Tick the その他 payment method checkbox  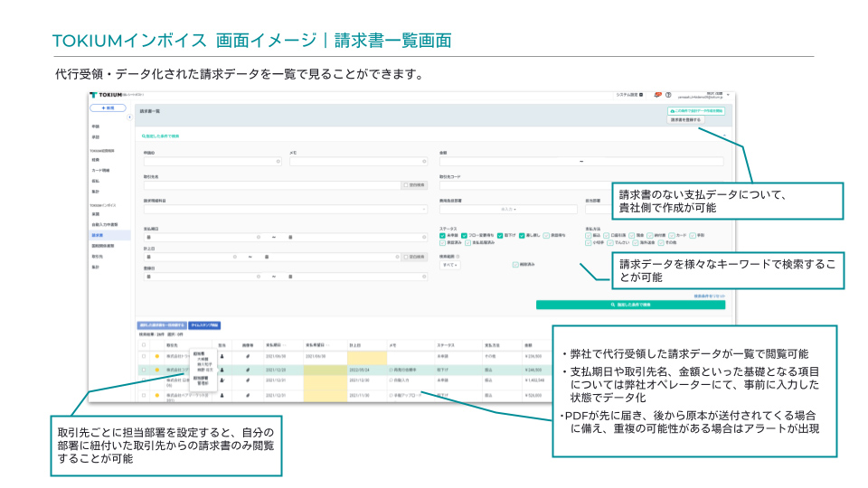[x=661, y=242]
